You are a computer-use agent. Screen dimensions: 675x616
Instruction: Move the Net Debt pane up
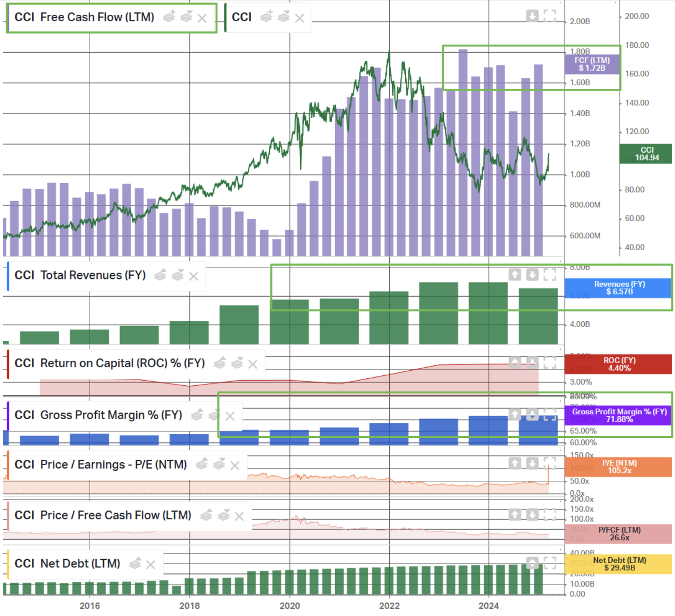point(533,563)
